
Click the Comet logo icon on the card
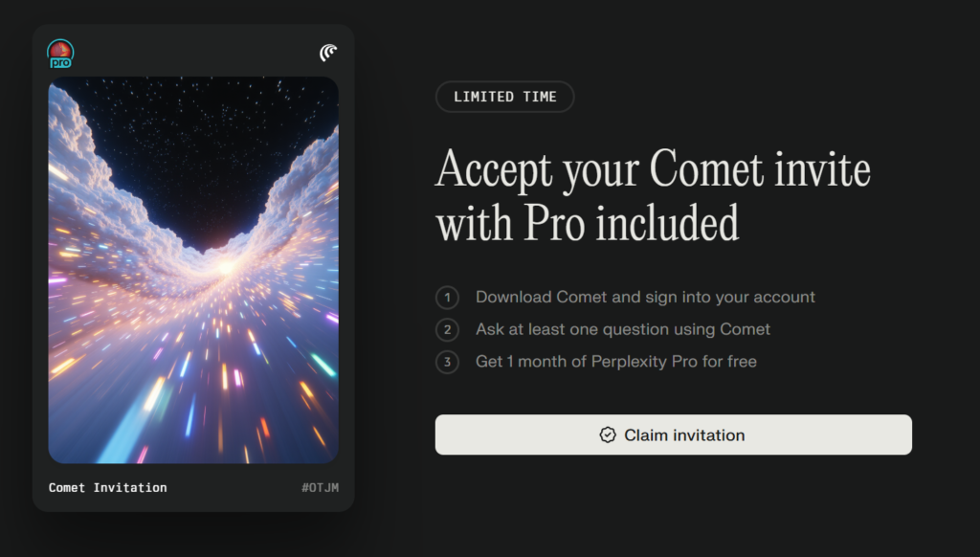pyautogui.click(x=328, y=53)
